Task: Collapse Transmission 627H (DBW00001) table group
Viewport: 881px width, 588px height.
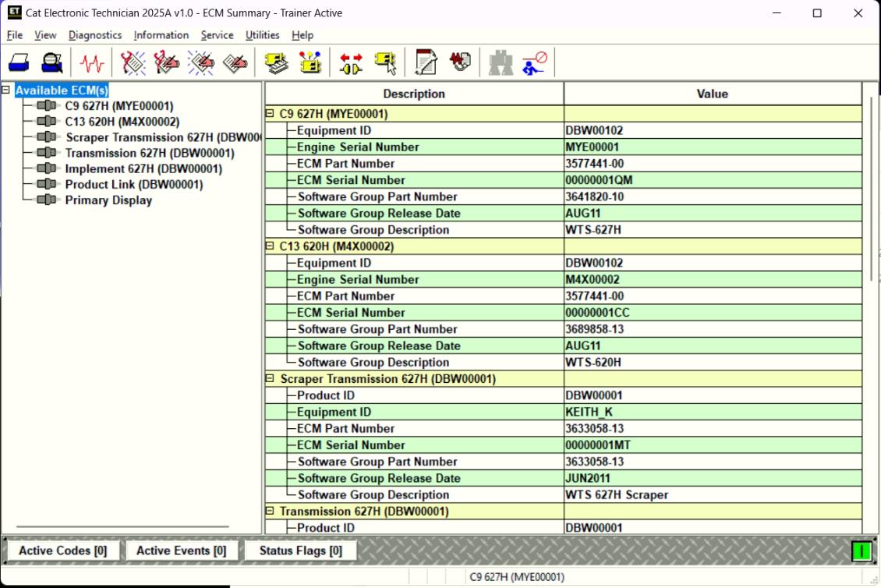Action: click(x=270, y=511)
